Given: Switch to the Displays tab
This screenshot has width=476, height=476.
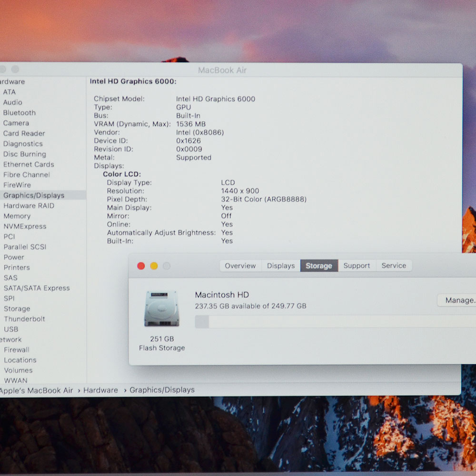Looking at the screenshot, I should [281, 266].
